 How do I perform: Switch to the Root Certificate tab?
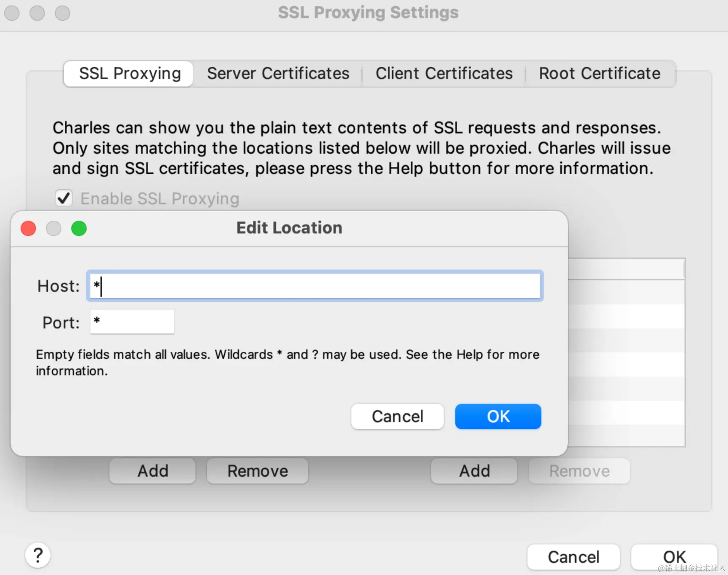coord(599,74)
